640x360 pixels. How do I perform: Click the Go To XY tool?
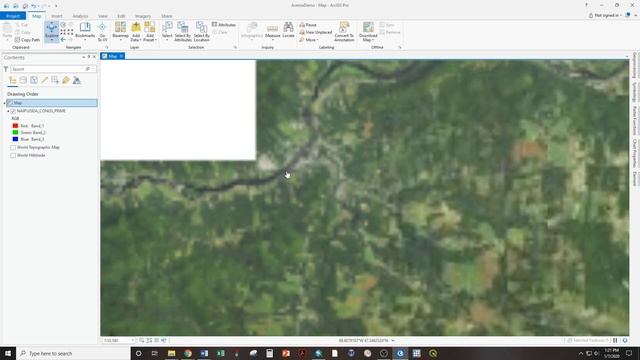coord(102,31)
